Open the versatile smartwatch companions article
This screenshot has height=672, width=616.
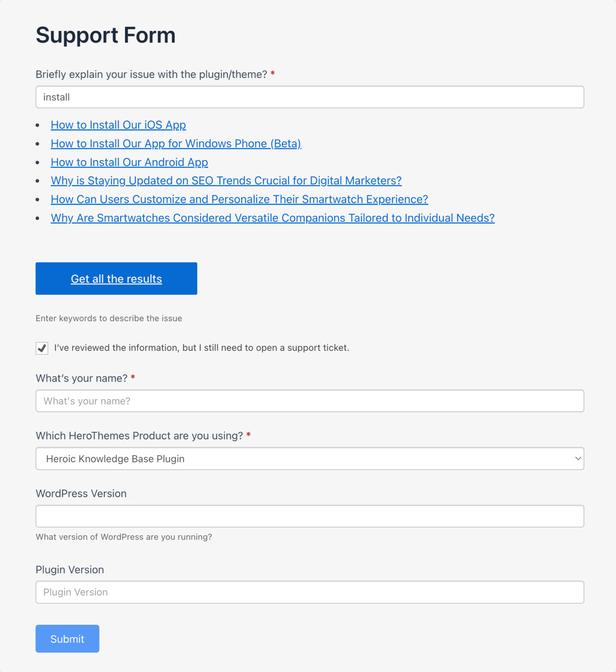coord(272,217)
